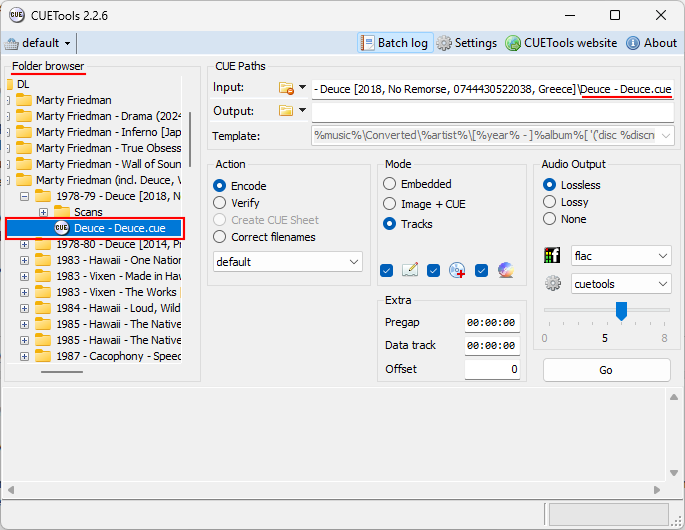Image resolution: width=685 pixels, height=530 pixels.
Task: Open the action script default dropdown
Action: point(288,262)
